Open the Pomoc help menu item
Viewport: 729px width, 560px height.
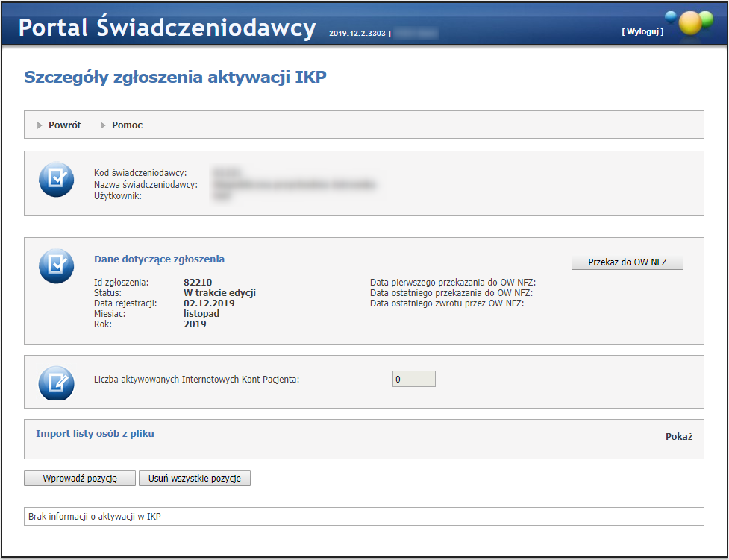128,125
